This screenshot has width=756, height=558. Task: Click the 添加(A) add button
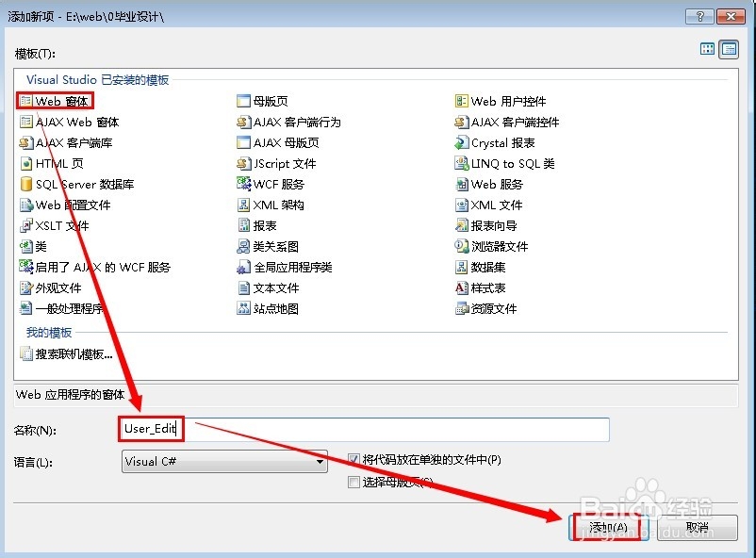608,528
